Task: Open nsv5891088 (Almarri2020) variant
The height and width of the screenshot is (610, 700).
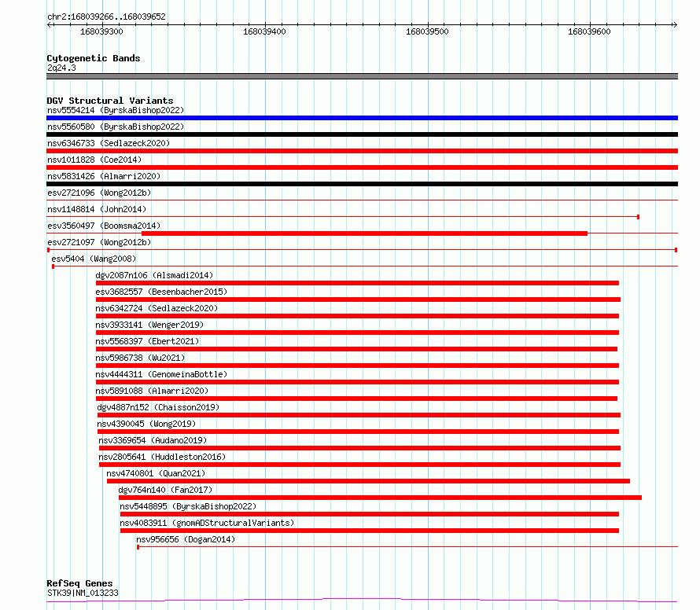Action: tap(152, 391)
